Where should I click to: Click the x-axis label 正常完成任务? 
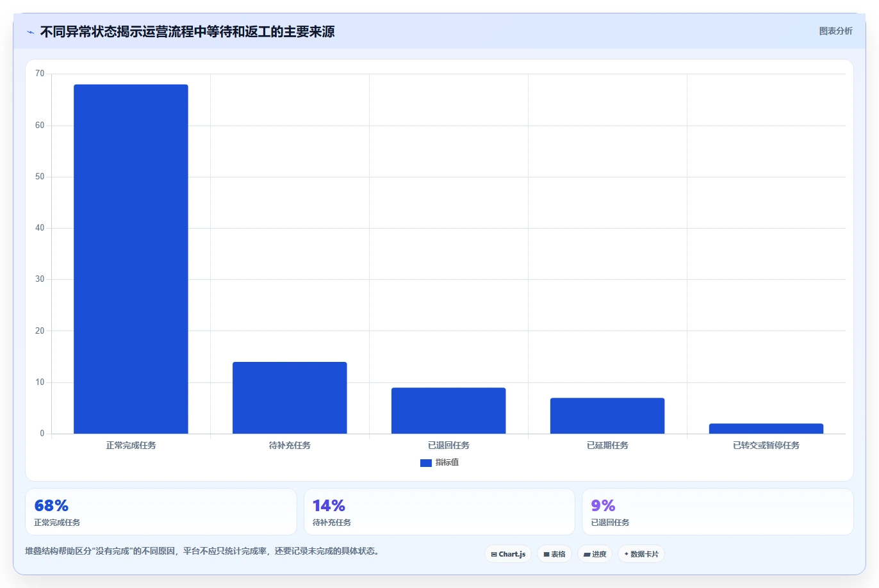131,445
